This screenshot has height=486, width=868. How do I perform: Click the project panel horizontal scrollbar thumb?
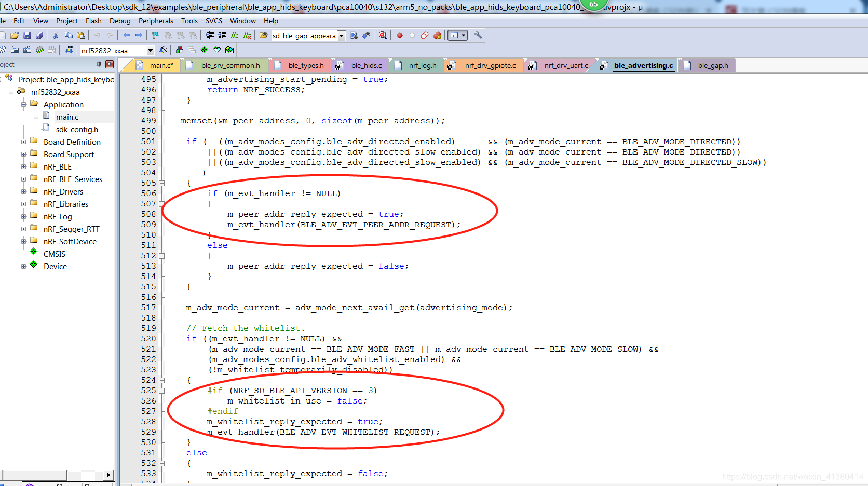tap(34, 475)
